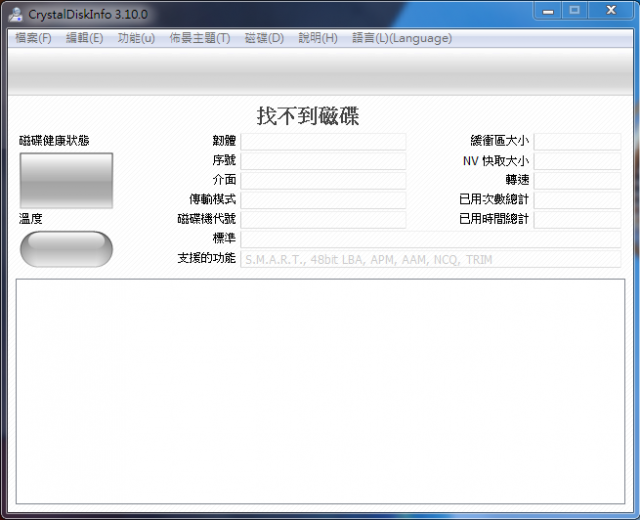Click the disk health status gray button
The width and height of the screenshot is (640, 520).
click(66, 180)
